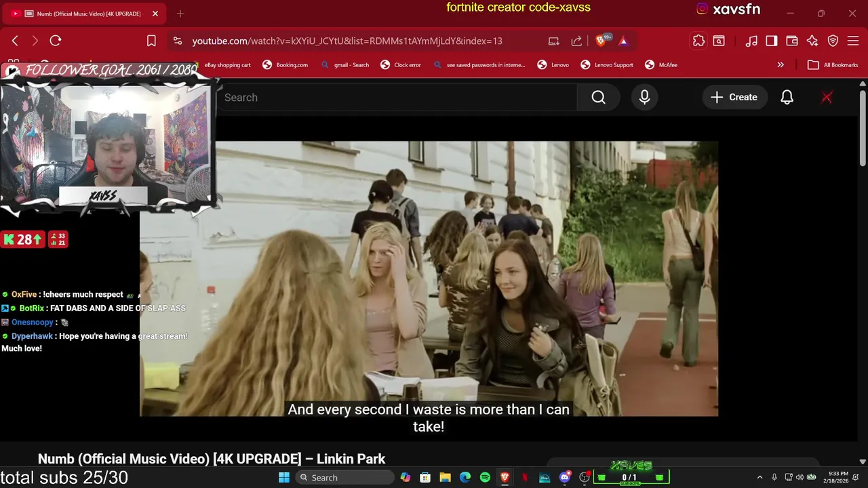The width and height of the screenshot is (868, 488).
Task: Click the browser forward arrow
Action: (x=35, y=41)
